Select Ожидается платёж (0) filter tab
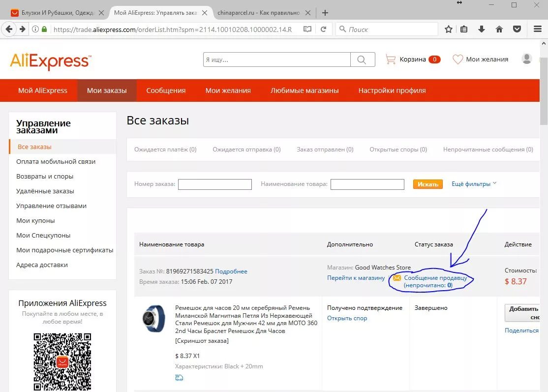The image size is (548, 392). click(165, 150)
